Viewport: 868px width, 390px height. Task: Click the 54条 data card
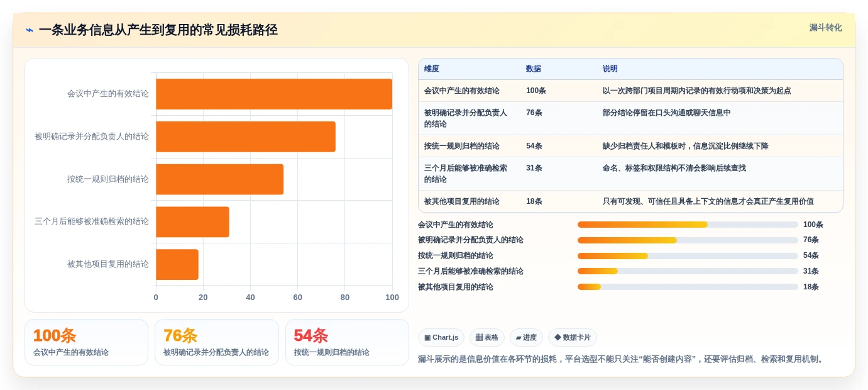(347, 342)
